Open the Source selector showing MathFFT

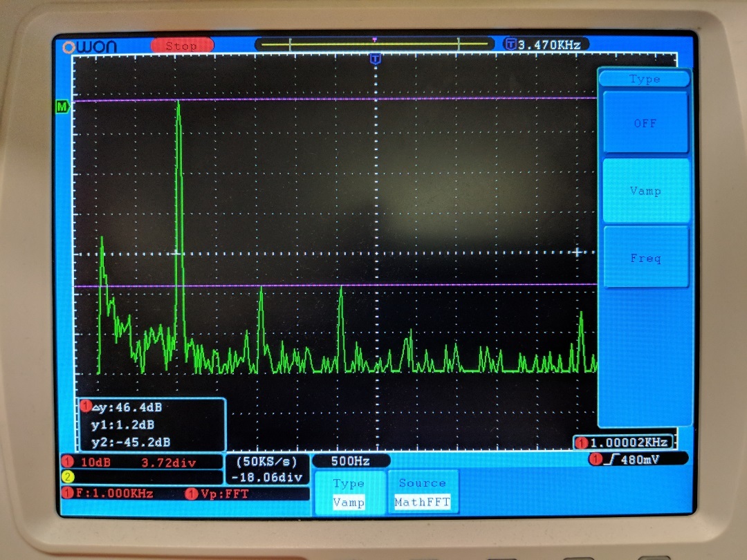tap(423, 492)
